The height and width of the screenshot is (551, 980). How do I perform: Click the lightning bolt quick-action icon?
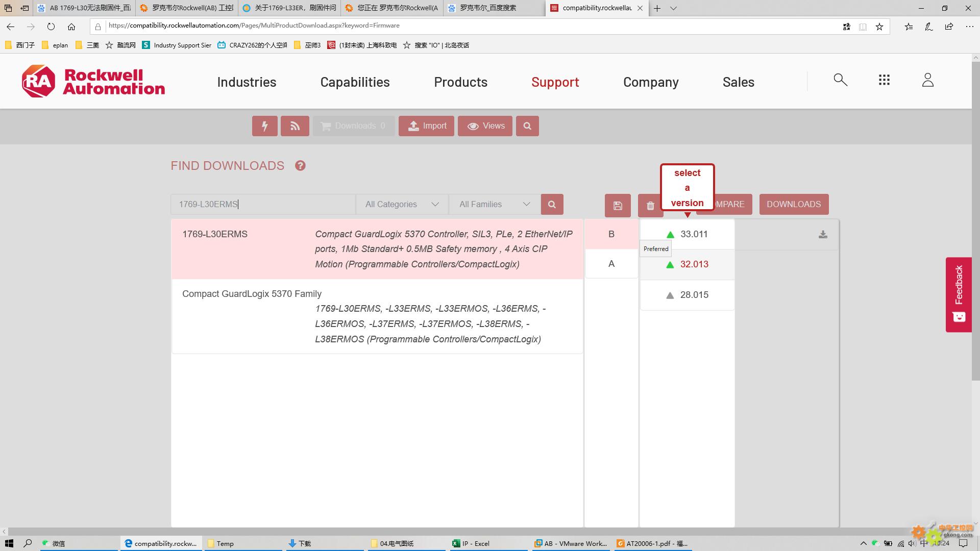tap(264, 126)
